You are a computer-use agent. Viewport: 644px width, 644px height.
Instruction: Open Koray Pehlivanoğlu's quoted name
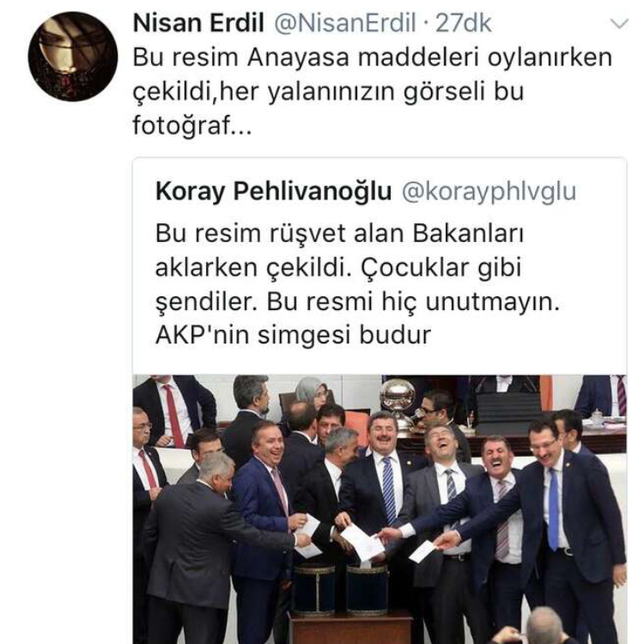point(274,191)
